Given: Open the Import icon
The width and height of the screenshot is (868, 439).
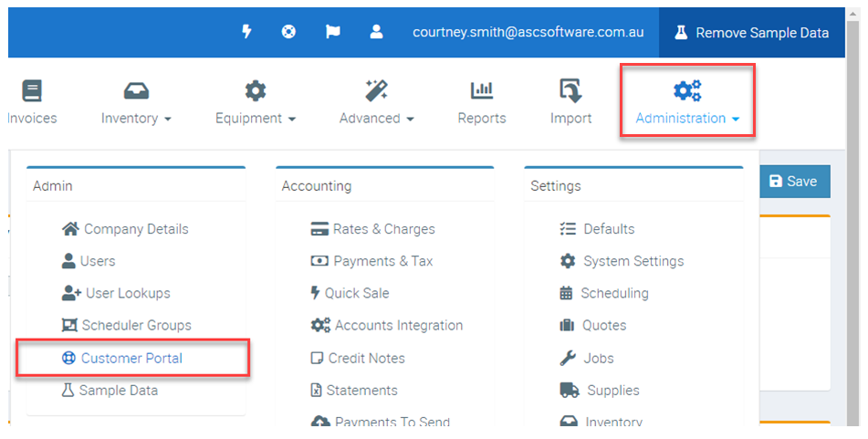Looking at the screenshot, I should [571, 91].
